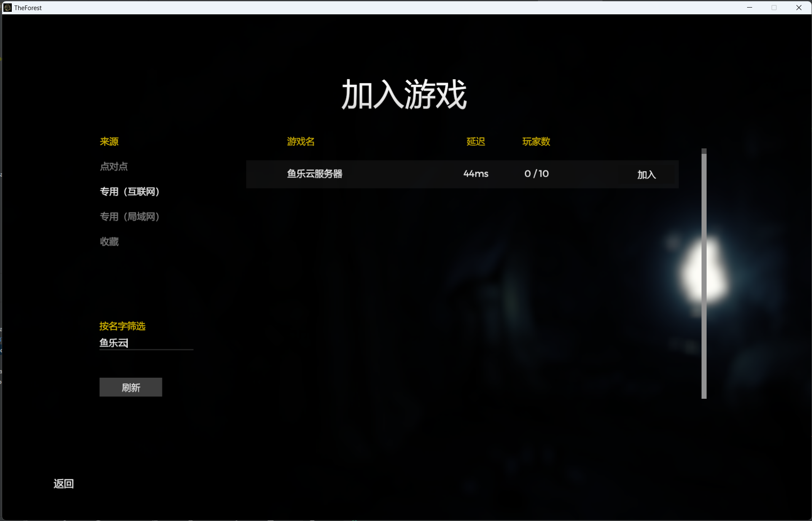Close the TheForest window
This screenshot has height=521, width=812.
pos(799,8)
